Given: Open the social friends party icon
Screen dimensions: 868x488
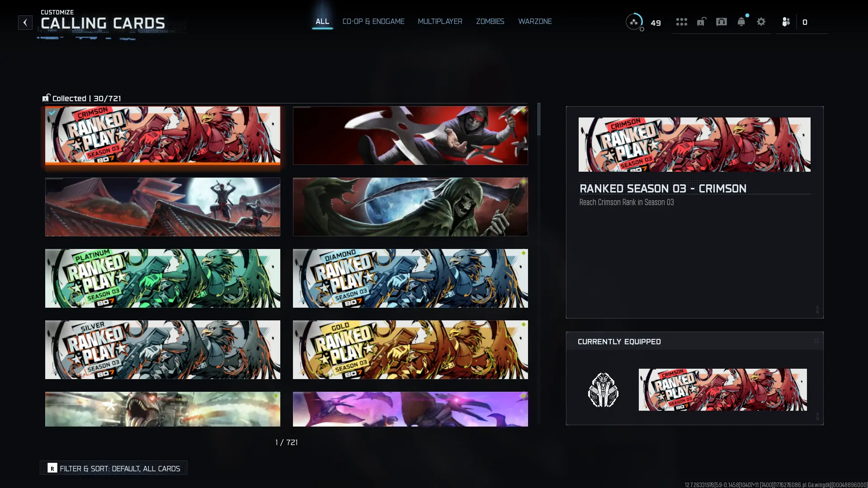Looking at the screenshot, I should [786, 22].
